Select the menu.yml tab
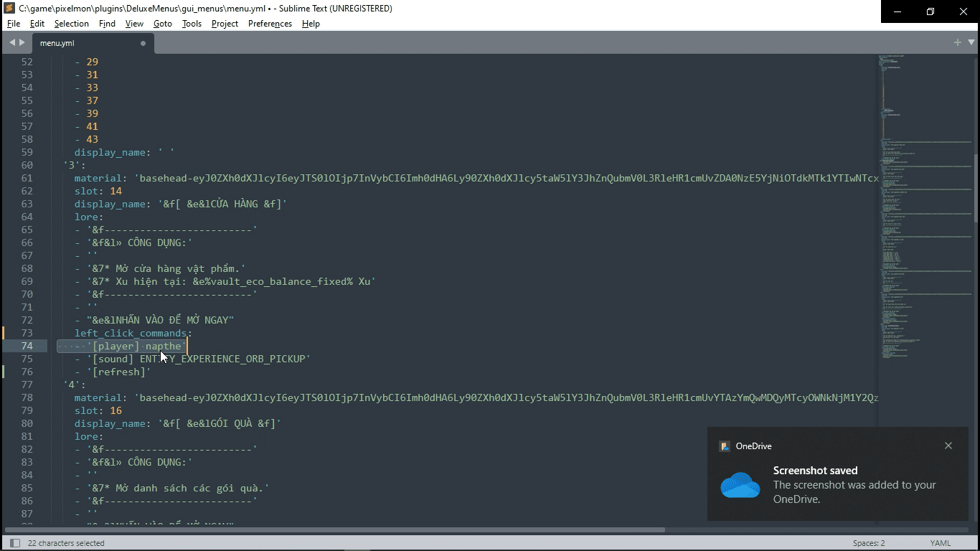Screen dimensions: 980x551 tap(93, 43)
